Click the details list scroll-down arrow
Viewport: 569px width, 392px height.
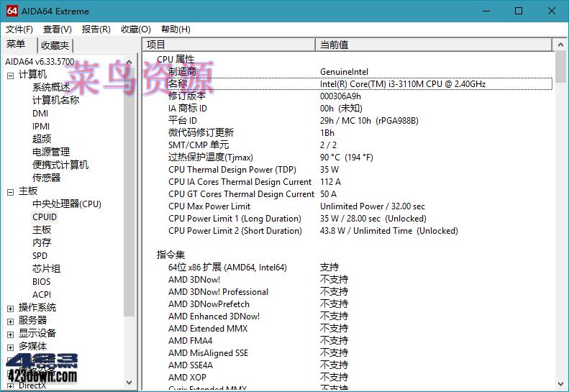tap(560, 383)
